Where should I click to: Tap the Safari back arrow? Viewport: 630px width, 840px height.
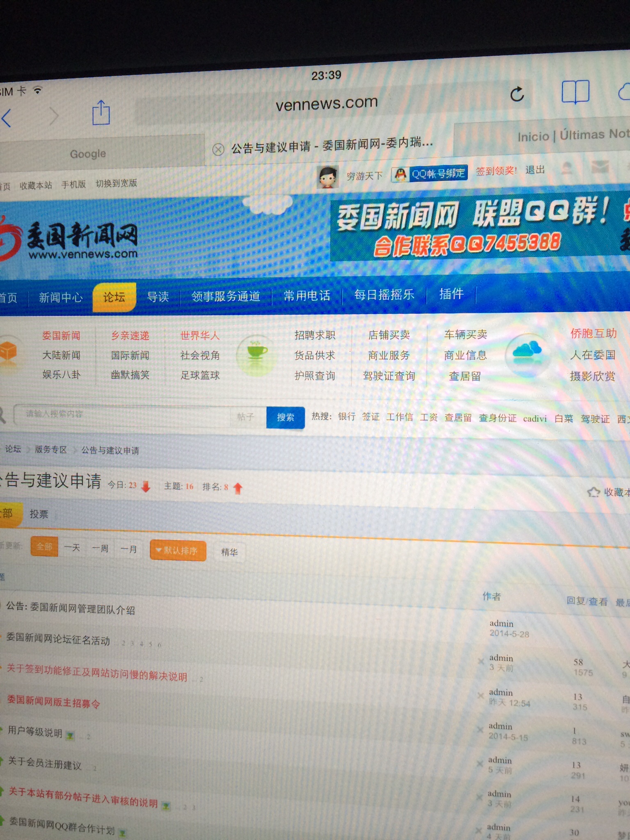click(x=7, y=118)
